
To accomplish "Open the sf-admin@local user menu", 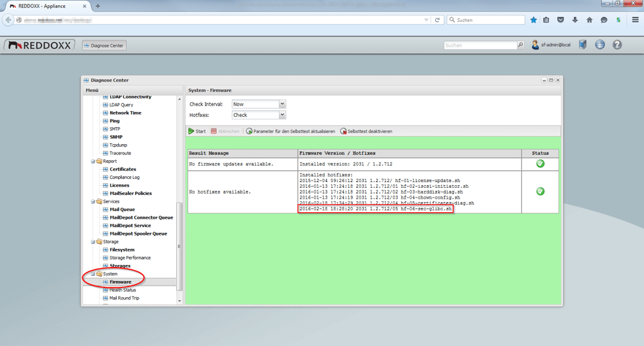I will pyautogui.click(x=551, y=45).
